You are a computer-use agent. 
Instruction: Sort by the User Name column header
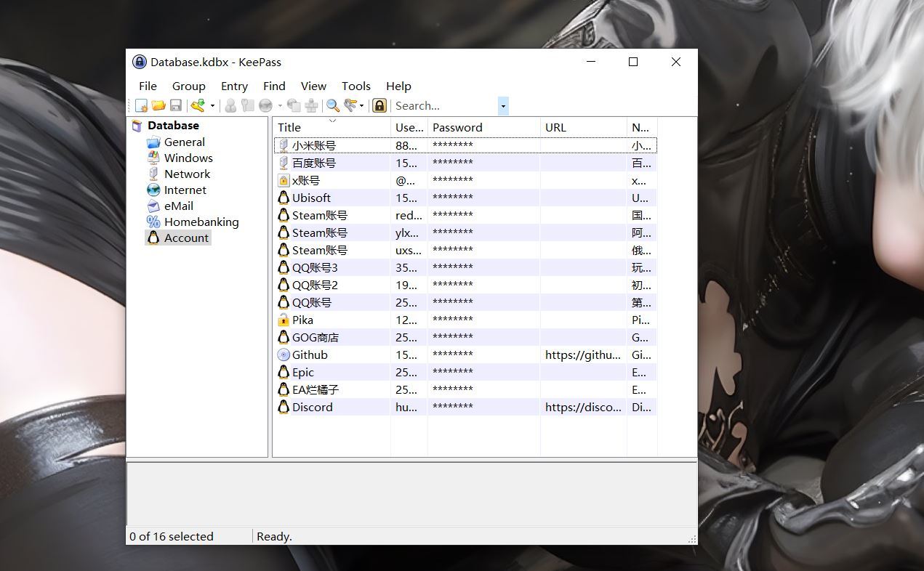point(409,127)
